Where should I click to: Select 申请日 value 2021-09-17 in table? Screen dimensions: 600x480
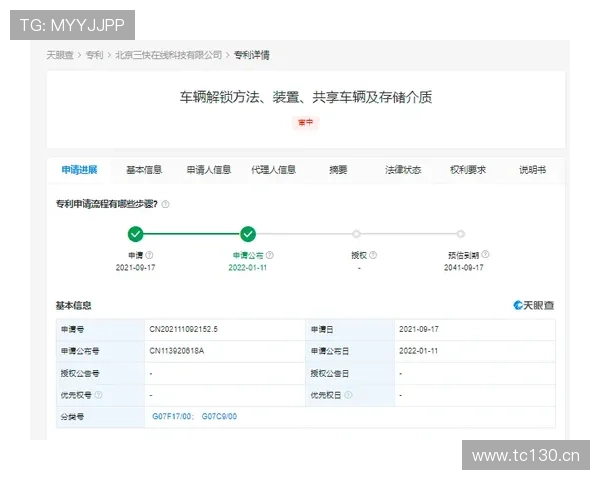[x=419, y=329]
